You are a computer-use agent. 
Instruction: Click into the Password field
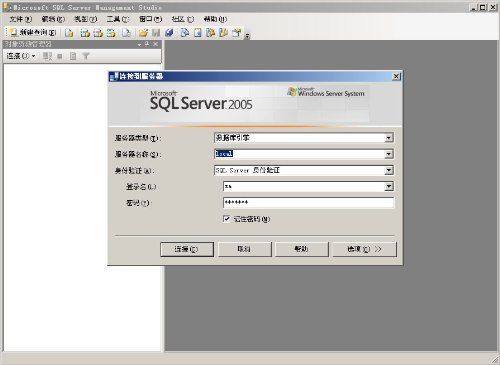coord(308,203)
